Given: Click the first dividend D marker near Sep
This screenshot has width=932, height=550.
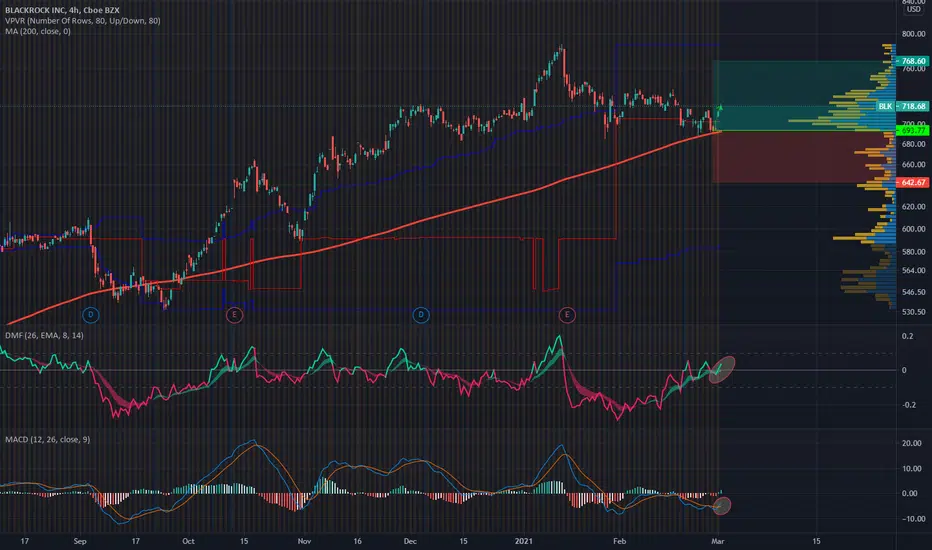Looking at the screenshot, I should click(x=91, y=315).
